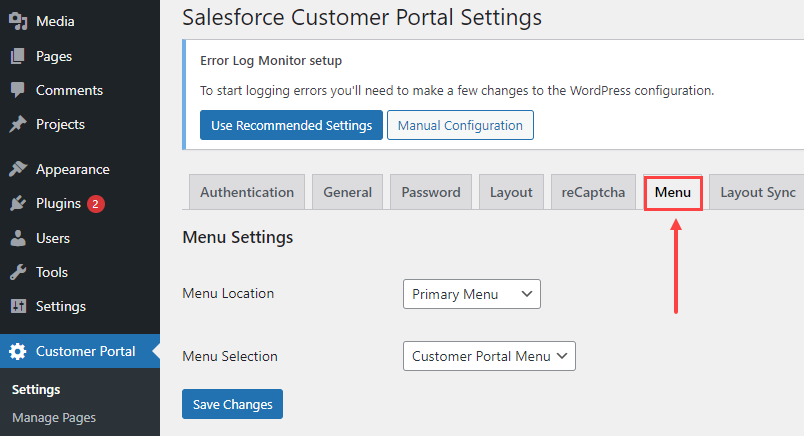Screen dimensions: 804x436
Task: Switch to the reCaptcha tab
Action: click(x=594, y=192)
